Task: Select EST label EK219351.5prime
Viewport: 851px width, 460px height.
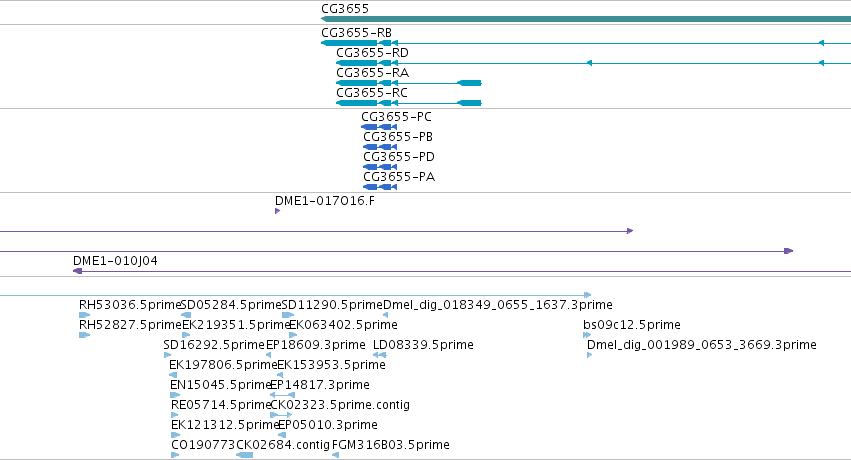Action: click(x=236, y=325)
